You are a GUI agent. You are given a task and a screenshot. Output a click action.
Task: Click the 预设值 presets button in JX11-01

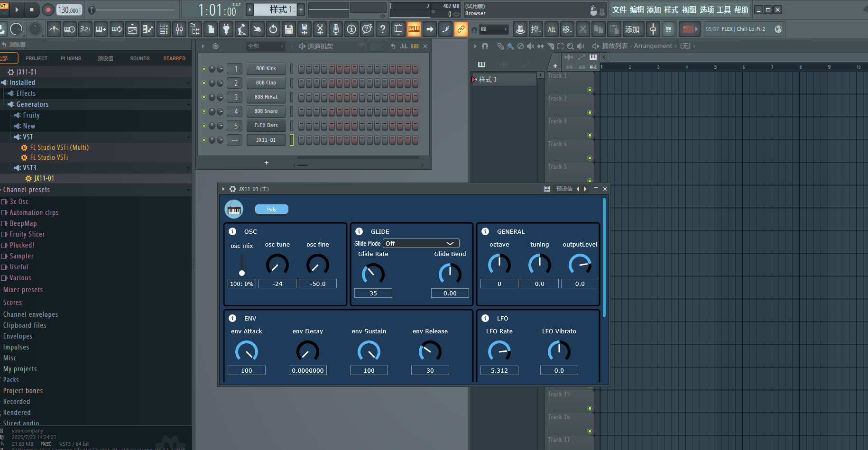(564, 189)
